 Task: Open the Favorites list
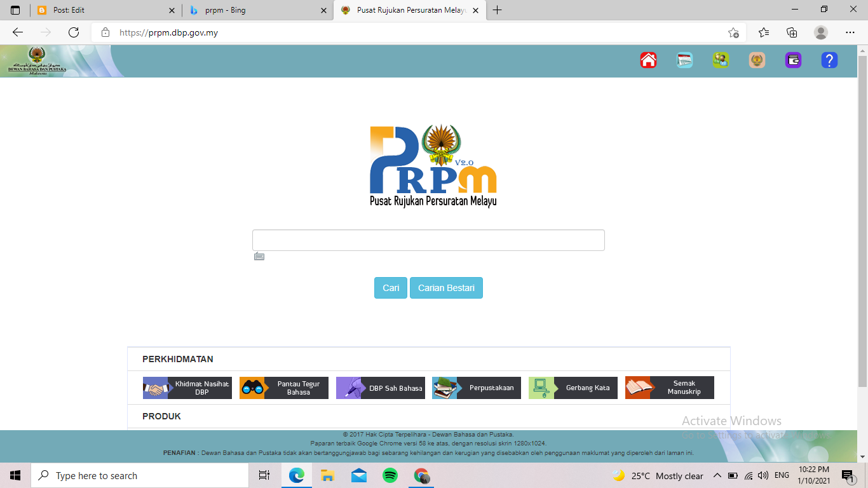764,32
